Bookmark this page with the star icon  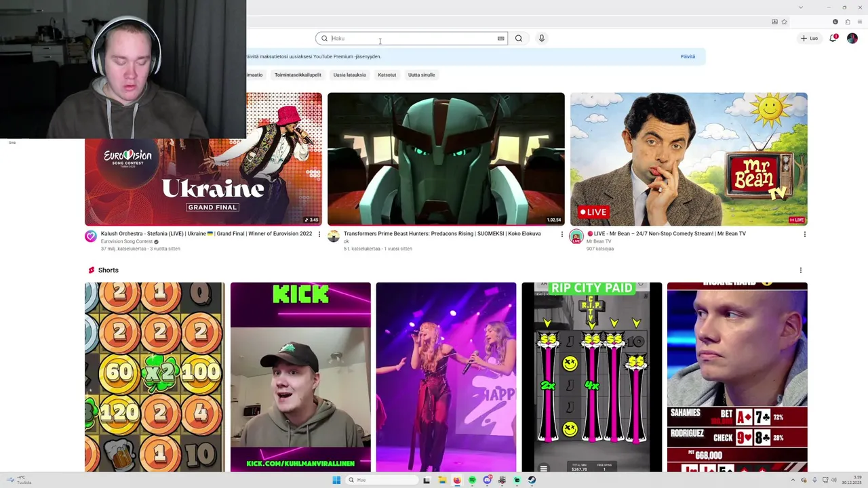click(x=784, y=22)
